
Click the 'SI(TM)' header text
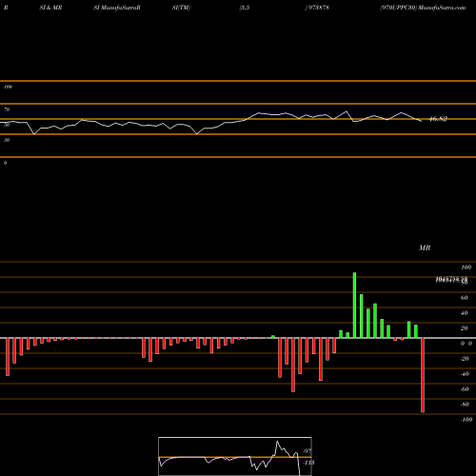coord(181,8)
